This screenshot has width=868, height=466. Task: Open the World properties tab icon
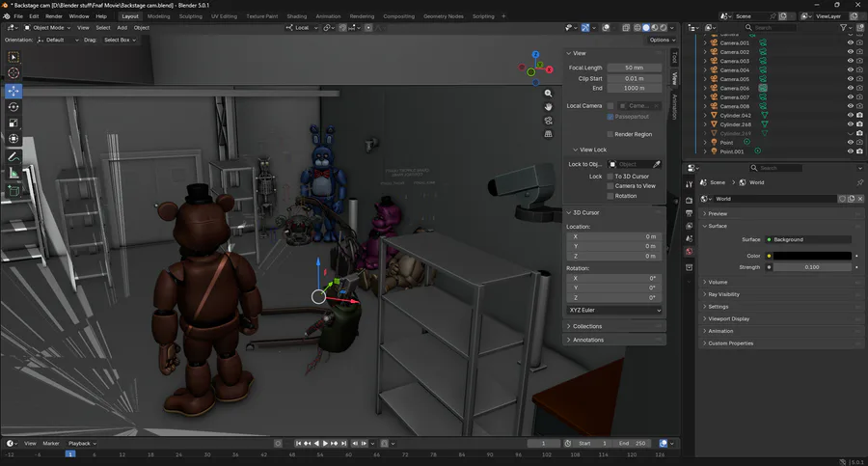tap(690, 252)
